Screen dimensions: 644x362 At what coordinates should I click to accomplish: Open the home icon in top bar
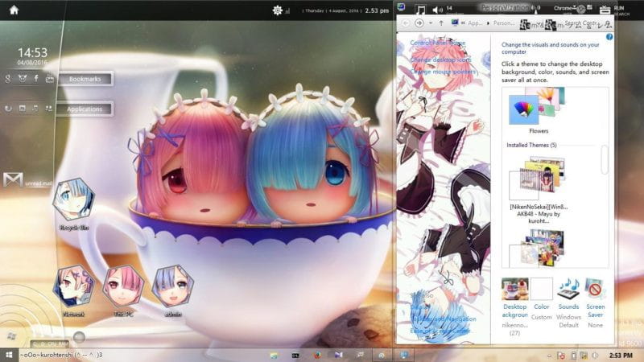tap(14, 10)
